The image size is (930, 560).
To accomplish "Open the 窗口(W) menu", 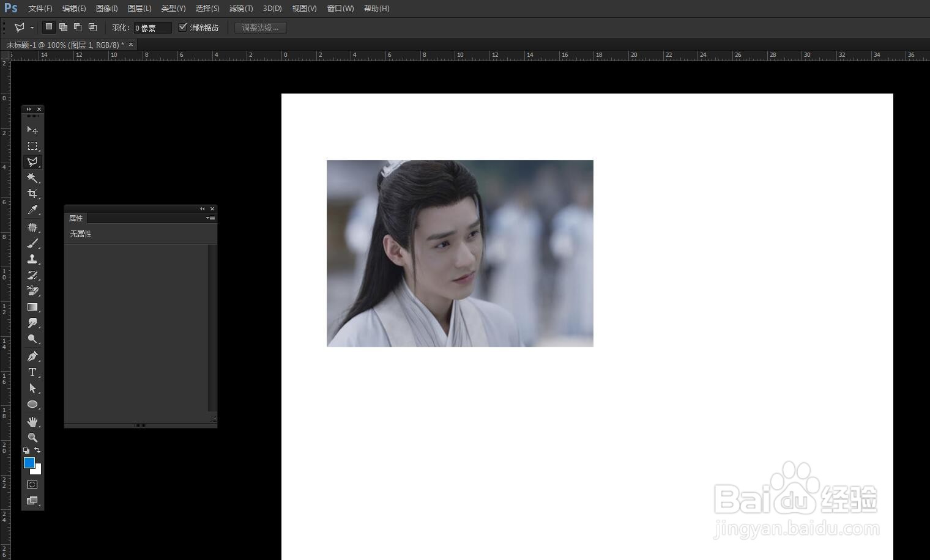I will pyautogui.click(x=340, y=9).
